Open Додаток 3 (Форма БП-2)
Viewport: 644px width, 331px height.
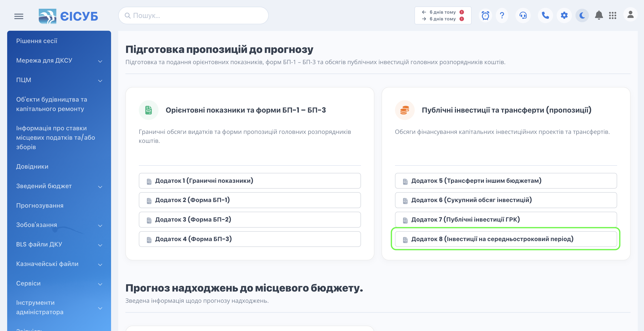pyautogui.click(x=250, y=220)
